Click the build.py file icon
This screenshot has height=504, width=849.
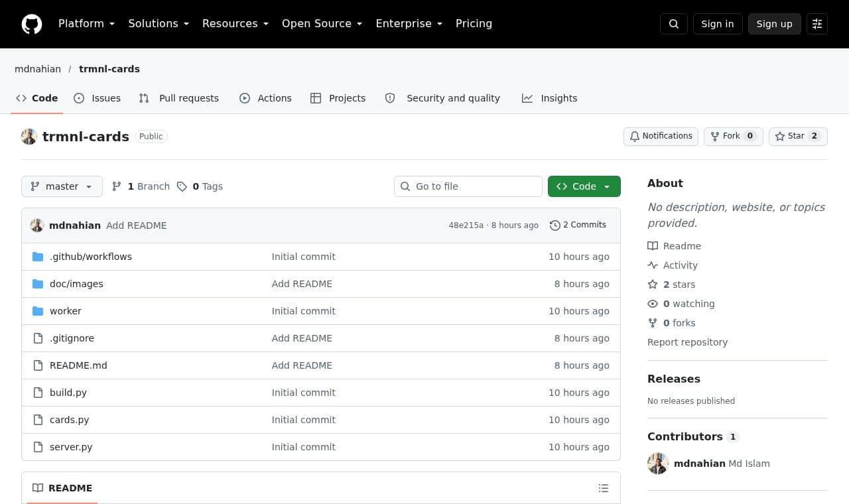pos(38,393)
